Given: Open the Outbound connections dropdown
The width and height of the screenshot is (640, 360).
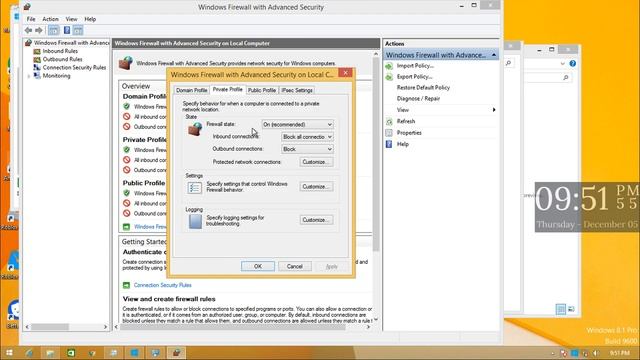Looking at the screenshot, I should [307, 149].
